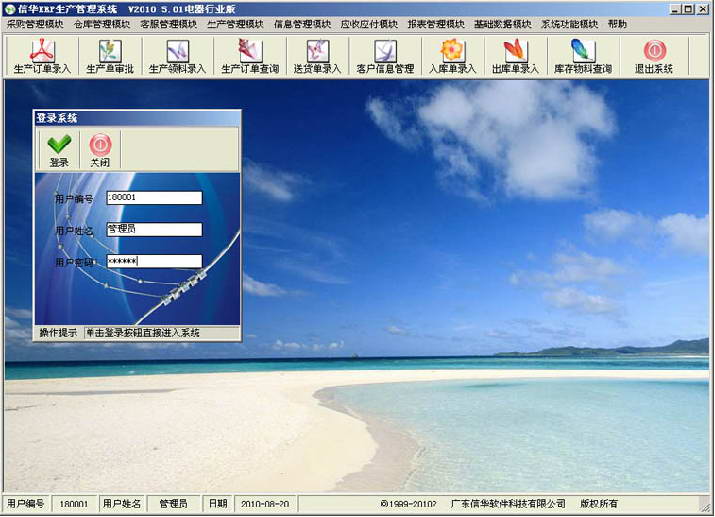
Task: Click the application icon in title bar
Action: click(x=10, y=9)
